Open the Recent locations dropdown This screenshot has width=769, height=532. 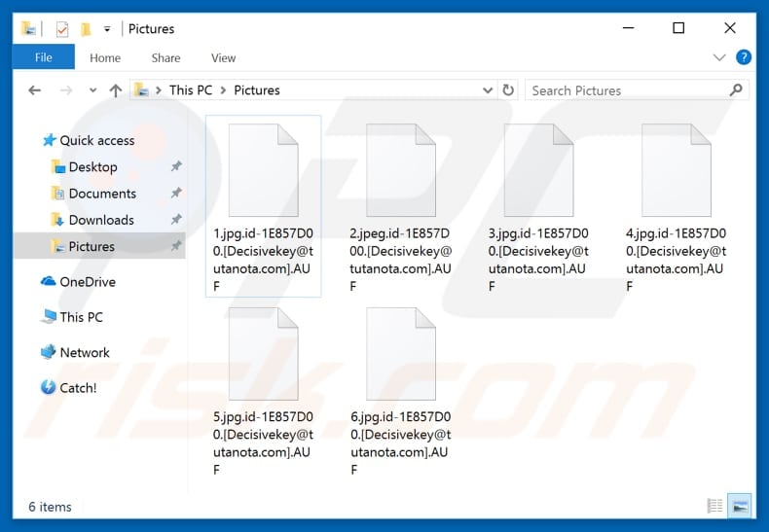pos(92,90)
